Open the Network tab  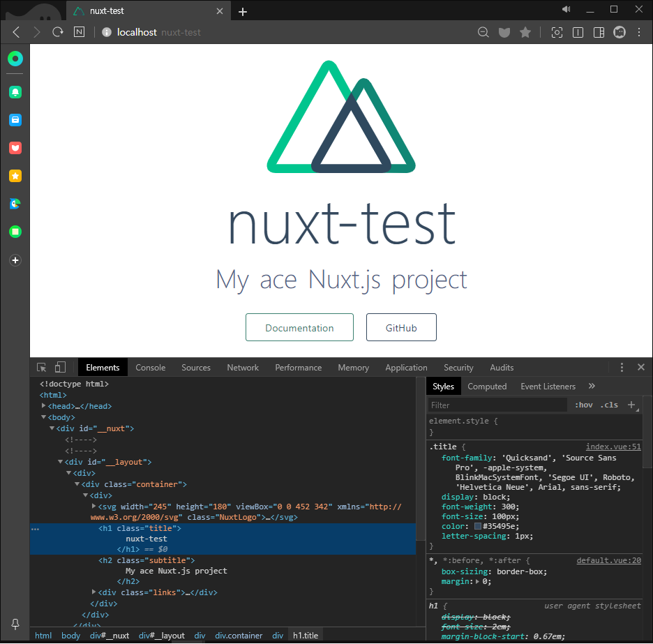tap(243, 368)
